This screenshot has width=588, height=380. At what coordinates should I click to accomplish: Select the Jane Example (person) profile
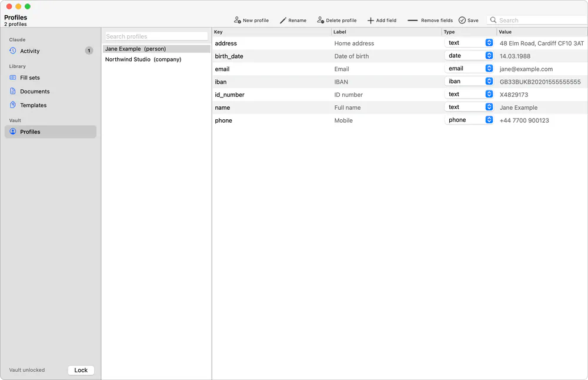coord(156,49)
